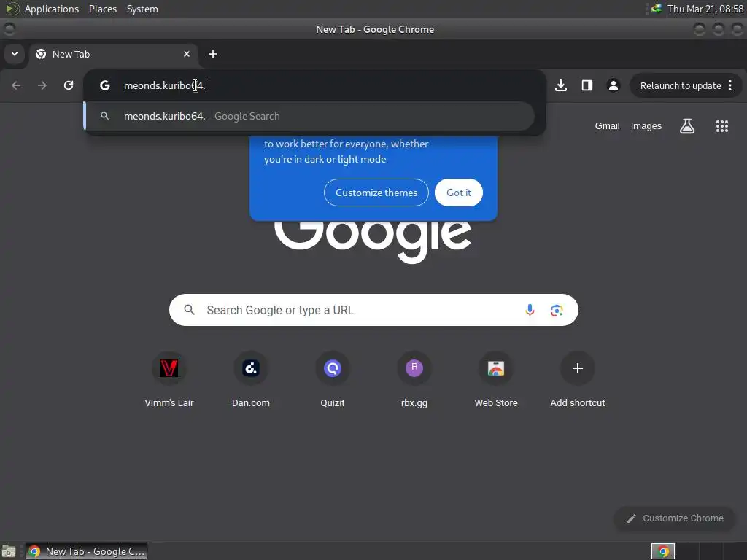Image resolution: width=747 pixels, height=560 pixels.
Task: Click Customize themes button
Action: pyautogui.click(x=376, y=192)
